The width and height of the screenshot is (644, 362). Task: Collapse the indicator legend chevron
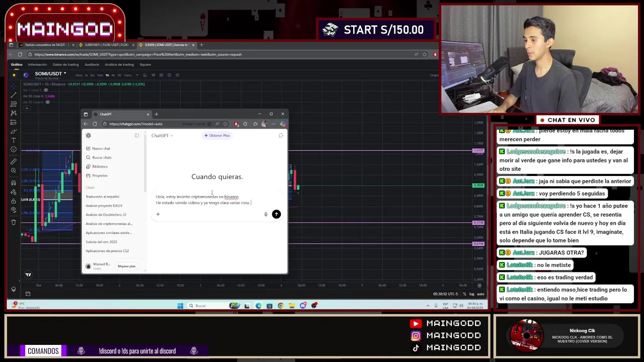(27, 108)
